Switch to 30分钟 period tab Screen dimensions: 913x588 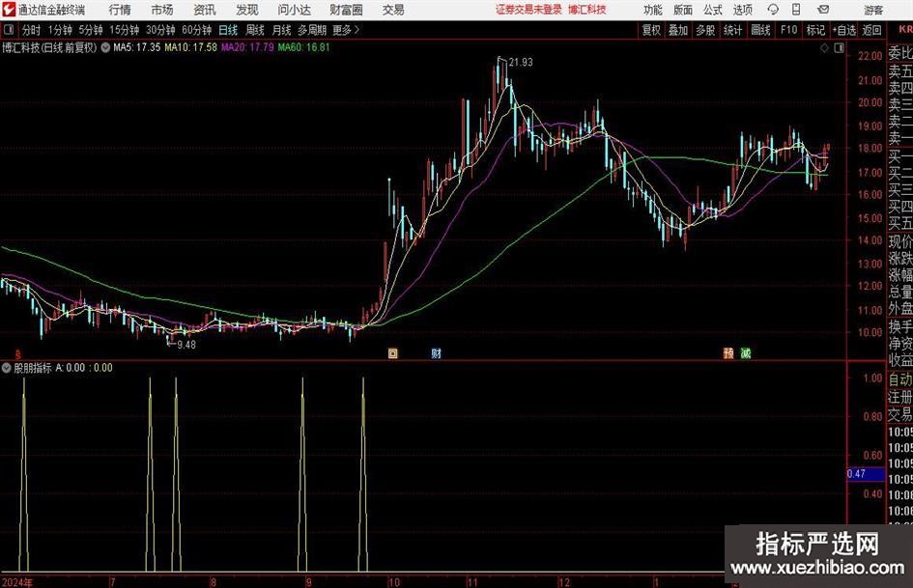click(x=160, y=30)
